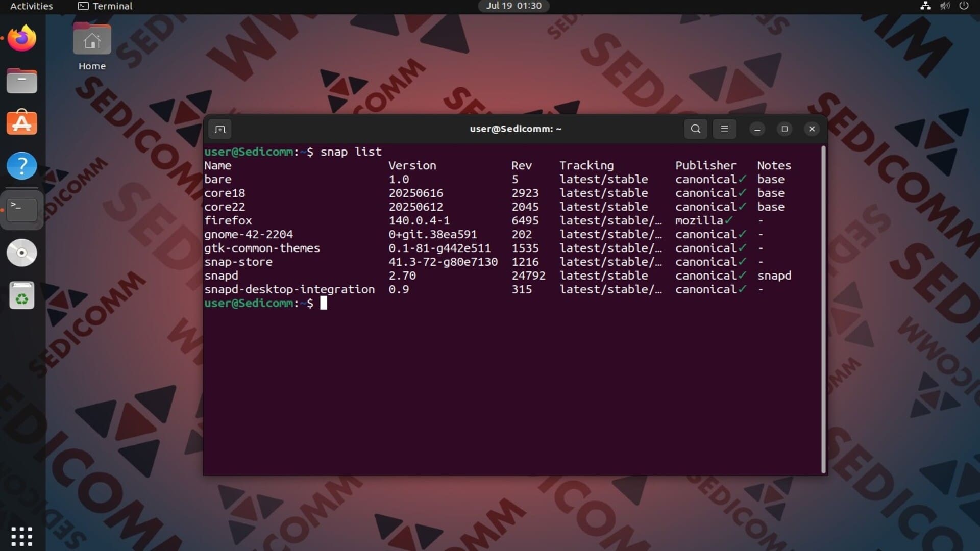Click the 'gtk-common-themes' package name

coord(262,248)
